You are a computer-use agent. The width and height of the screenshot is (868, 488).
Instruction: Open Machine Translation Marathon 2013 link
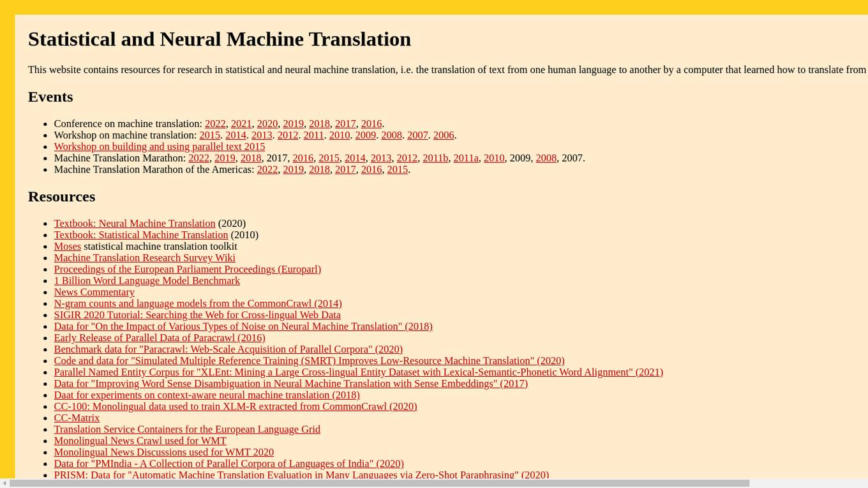(x=381, y=158)
